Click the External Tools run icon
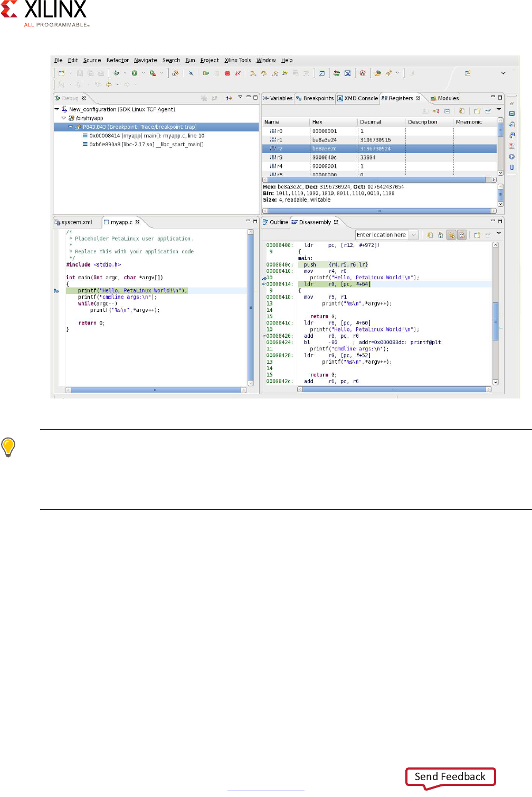 153,73
